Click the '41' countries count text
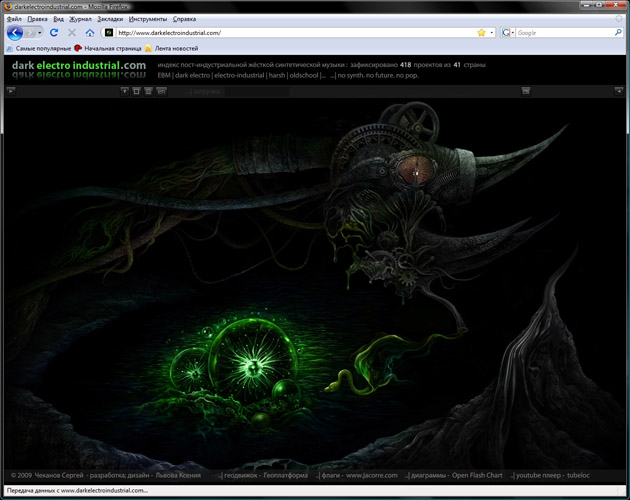 457,65
